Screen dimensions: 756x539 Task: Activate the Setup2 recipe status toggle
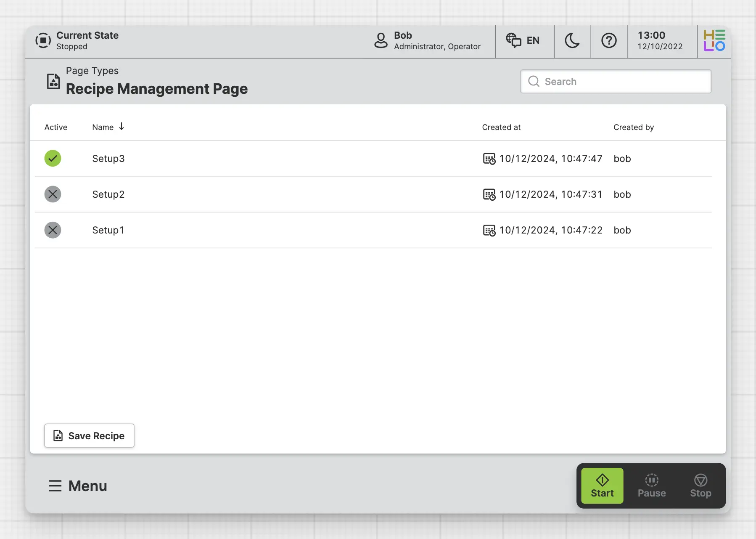[53, 194]
